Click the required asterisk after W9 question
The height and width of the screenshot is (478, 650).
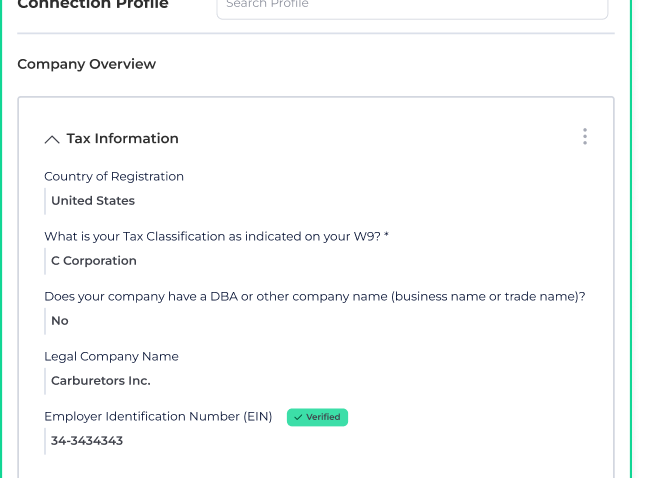point(386,237)
